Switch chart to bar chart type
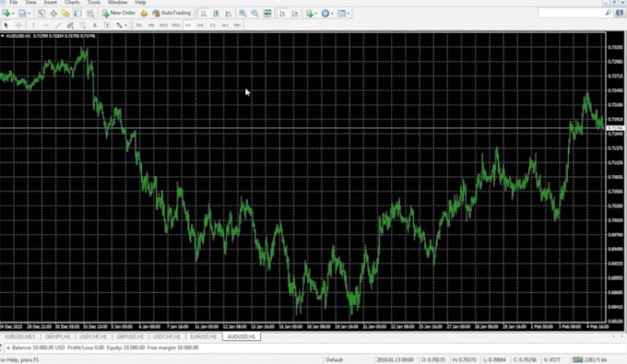 tap(204, 13)
